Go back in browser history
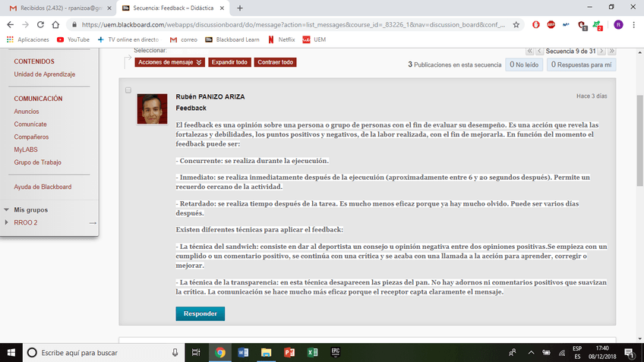Viewport: 644px width, 362px height. tap(11, 24)
